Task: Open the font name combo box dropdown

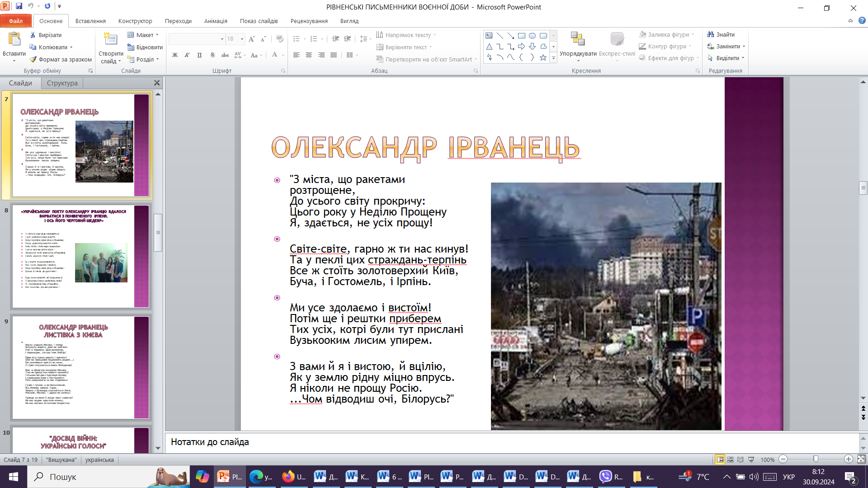Action: coord(222,39)
